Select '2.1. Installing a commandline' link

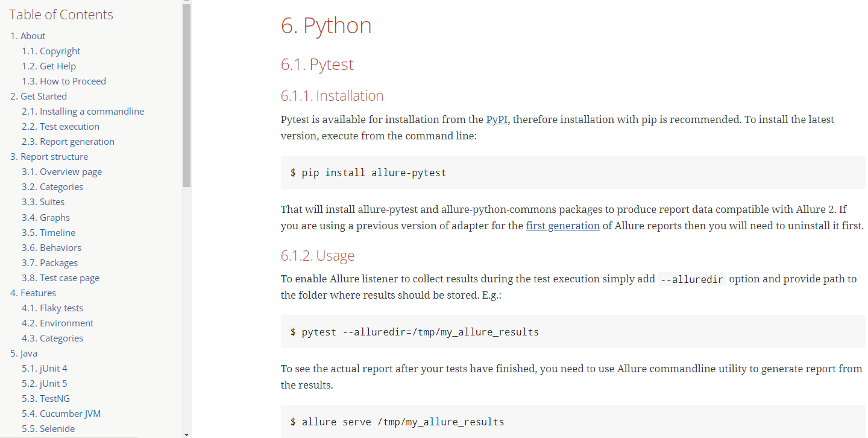pyautogui.click(x=83, y=111)
